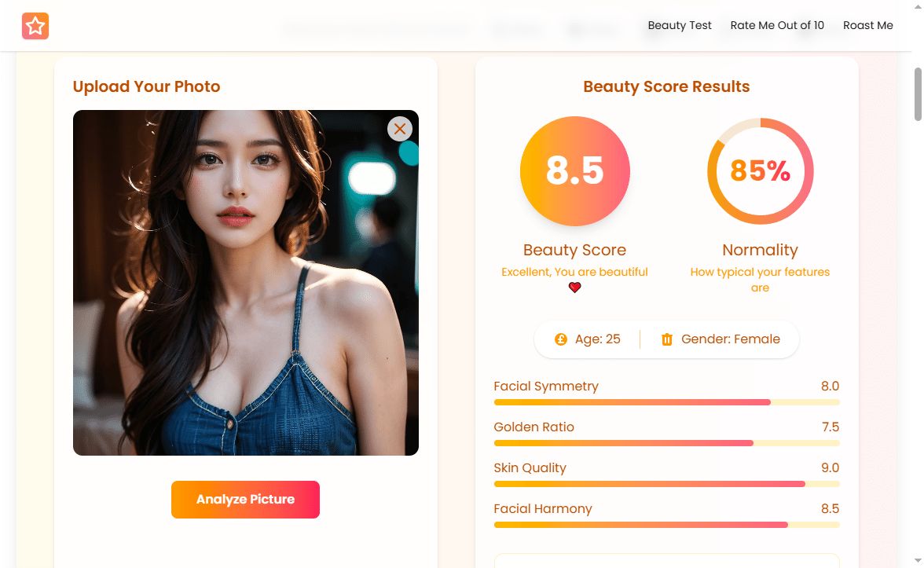Click "How typical your features are" text
The image size is (924, 568).
click(x=761, y=280)
